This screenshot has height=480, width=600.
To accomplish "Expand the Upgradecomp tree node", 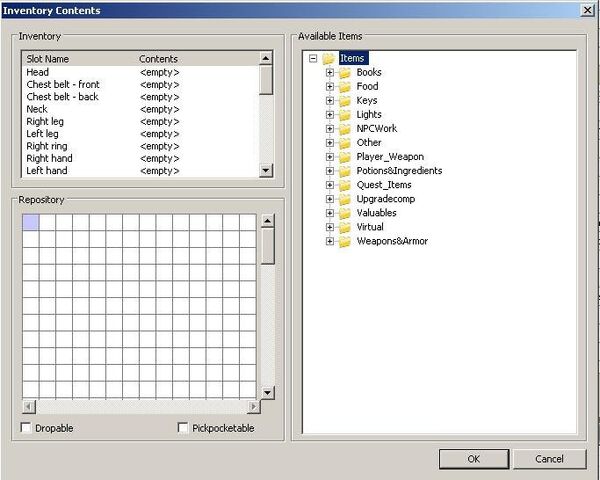I will click(329, 199).
